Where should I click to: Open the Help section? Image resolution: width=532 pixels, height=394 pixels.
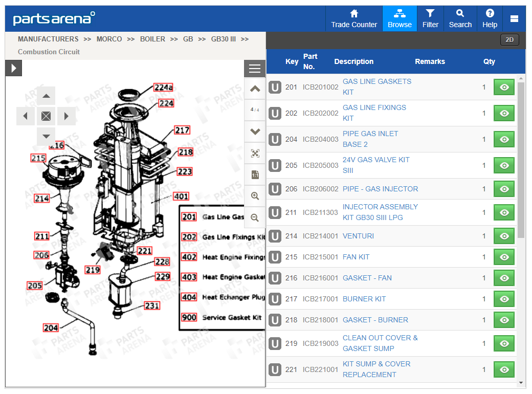pyautogui.click(x=490, y=18)
